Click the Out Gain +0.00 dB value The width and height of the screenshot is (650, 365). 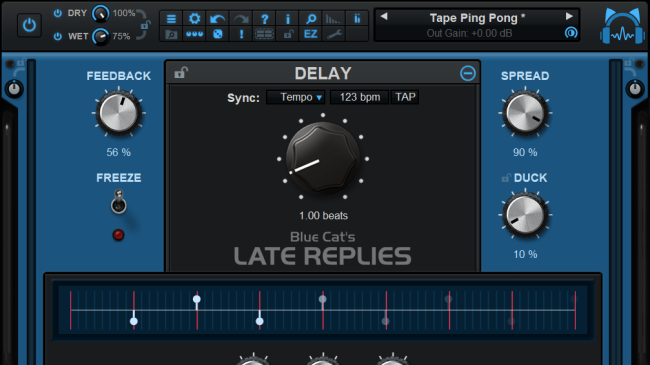pyautogui.click(x=469, y=33)
